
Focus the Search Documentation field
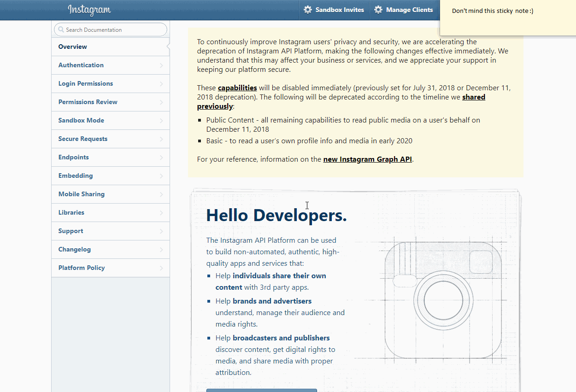tap(115, 30)
